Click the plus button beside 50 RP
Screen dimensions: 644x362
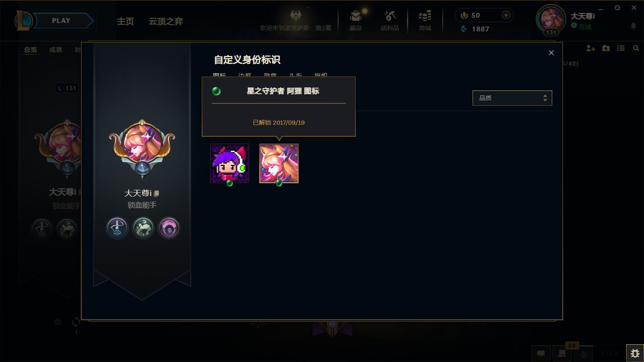click(506, 15)
